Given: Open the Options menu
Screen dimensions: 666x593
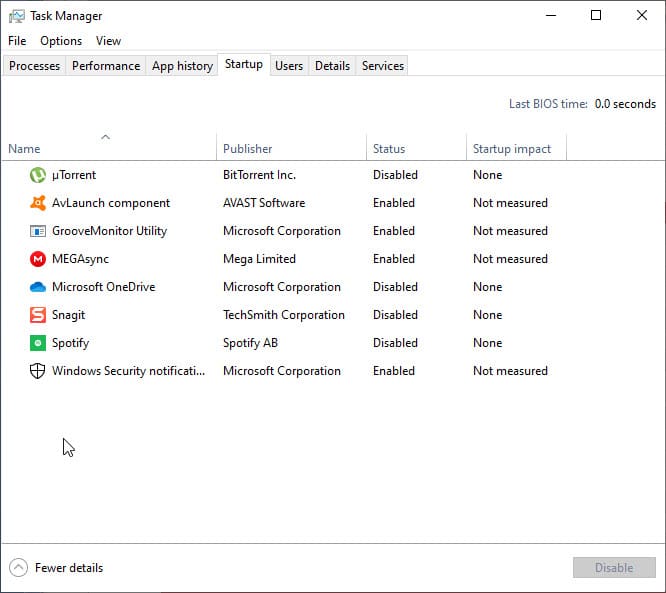Looking at the screenshot, I should pyautogui.click(x=61, y=41).
